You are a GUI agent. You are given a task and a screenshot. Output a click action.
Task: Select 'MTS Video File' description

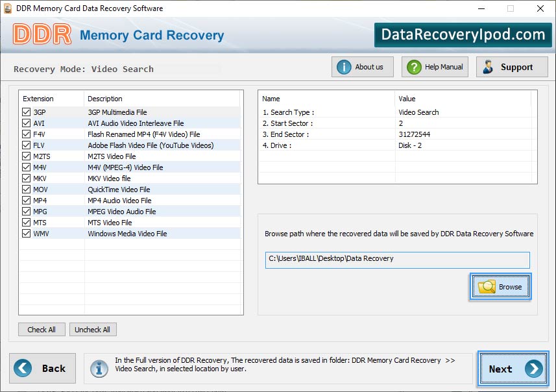(x=110, y=222)
